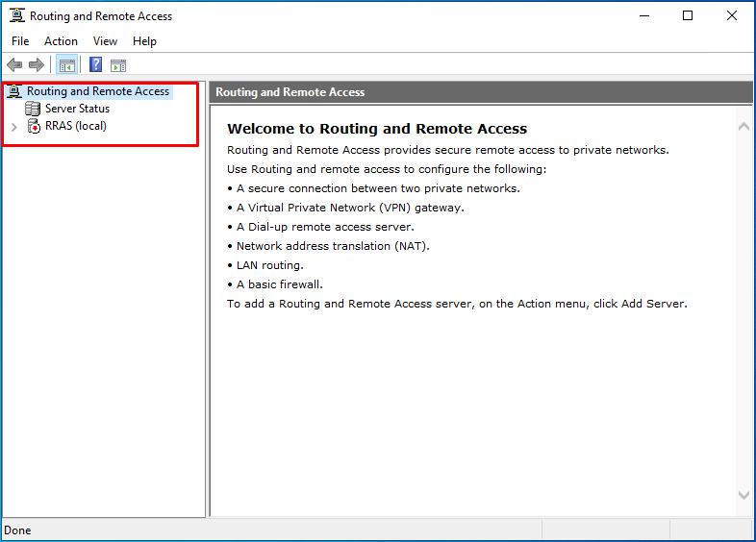Click the Done status bar text

tap(18, 530)
